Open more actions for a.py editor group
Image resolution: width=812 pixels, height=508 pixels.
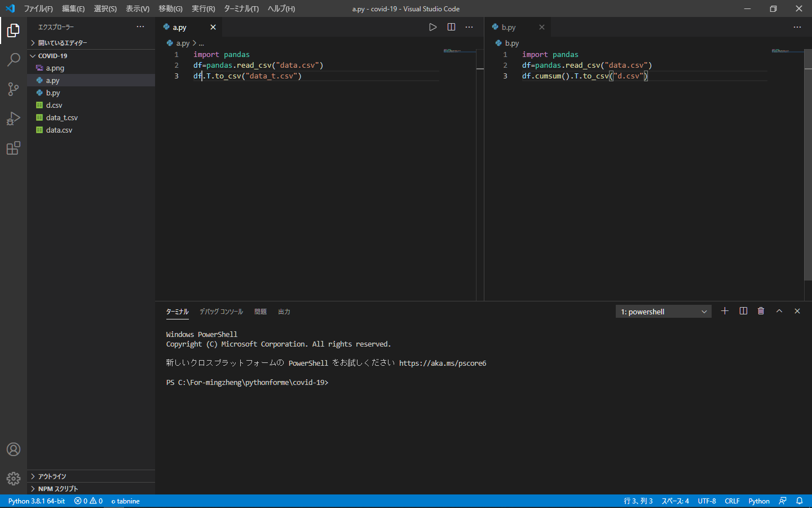pos(469,27)
